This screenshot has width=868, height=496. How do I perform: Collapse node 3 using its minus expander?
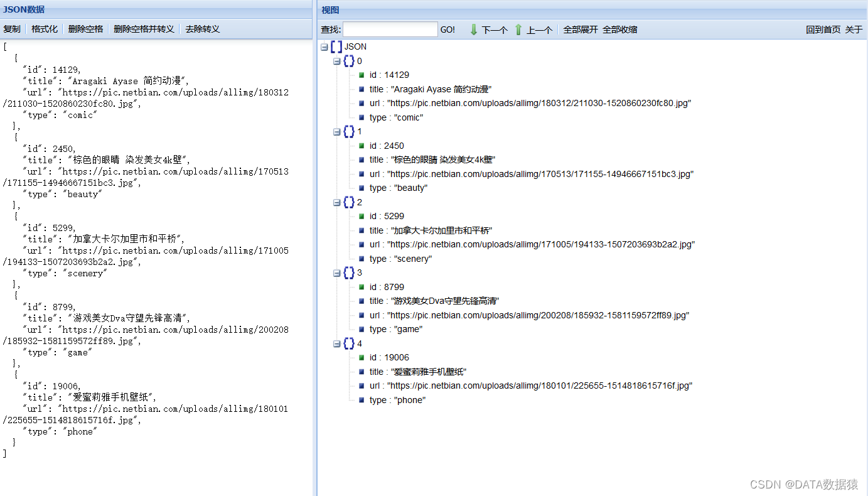(x=336, y=272)
